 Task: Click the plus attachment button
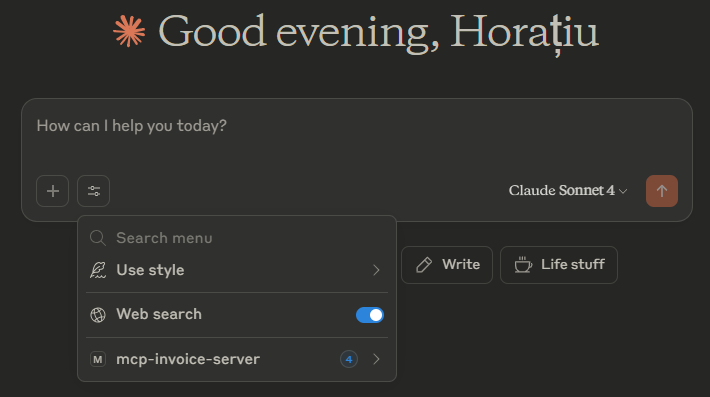53,191
